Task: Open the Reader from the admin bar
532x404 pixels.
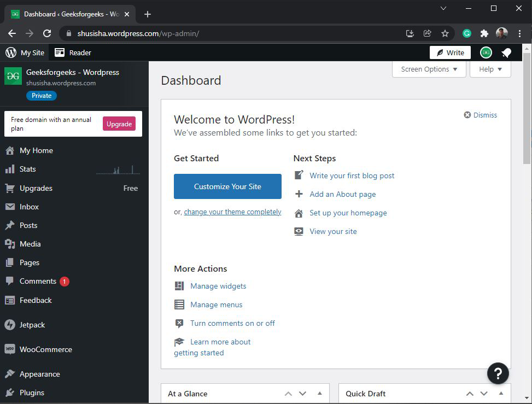Action: 73,52
